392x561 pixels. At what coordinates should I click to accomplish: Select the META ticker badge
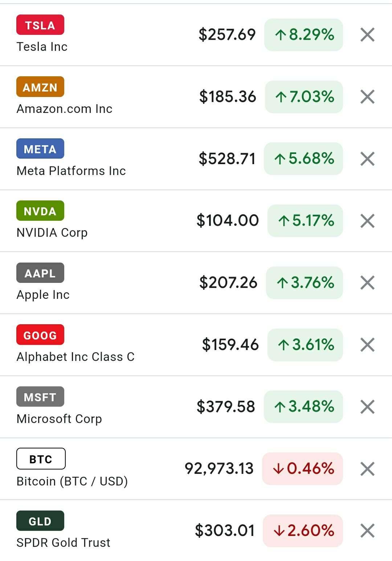click(x=40, y=149)
